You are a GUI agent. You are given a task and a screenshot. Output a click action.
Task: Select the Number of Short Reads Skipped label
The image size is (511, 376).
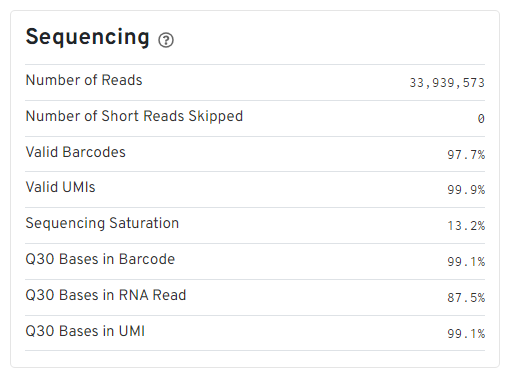(x=134, y=116)
